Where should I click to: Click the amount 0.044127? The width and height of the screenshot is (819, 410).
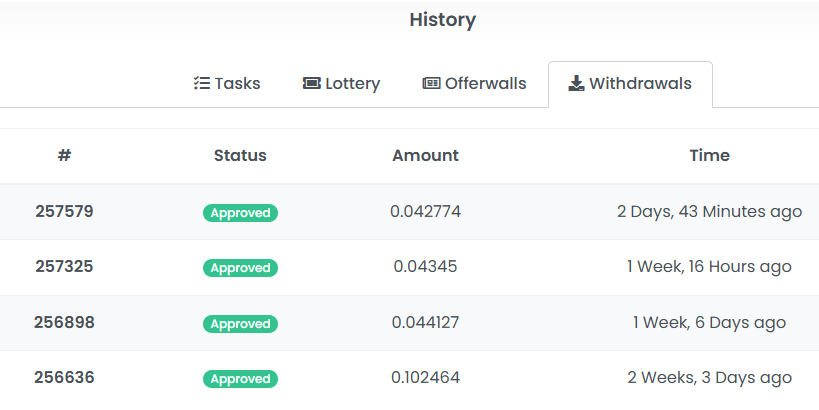point(426,322)
